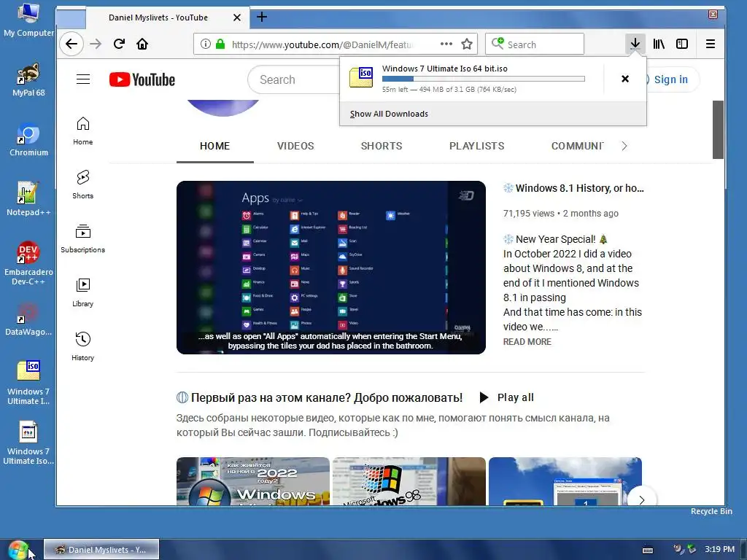Open the blue-sky dialog video thumbnail
Viewport: 747px width, 560px height.
[565, 481]
